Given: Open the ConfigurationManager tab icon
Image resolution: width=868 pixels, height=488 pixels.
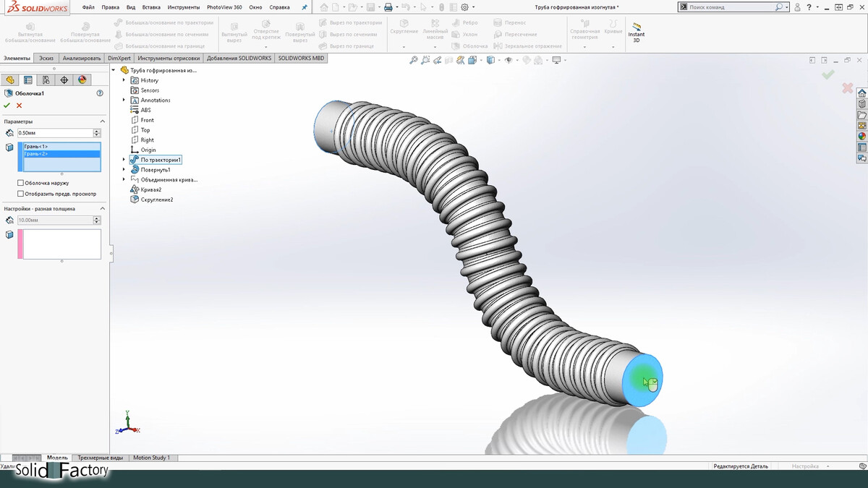Looking at the screenshot, I should pos(46,80).
